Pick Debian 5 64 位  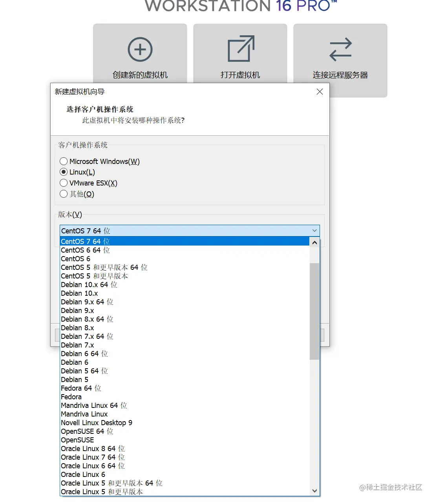(x=185, y=371)
